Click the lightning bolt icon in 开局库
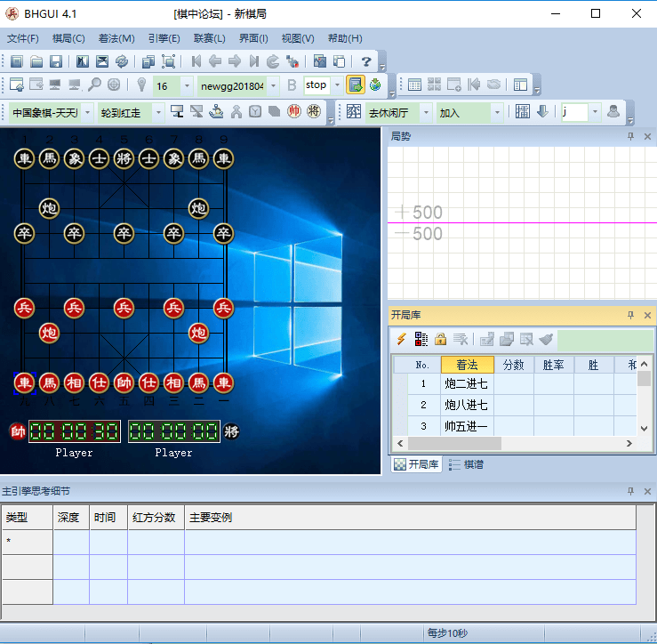The width and height of the screenshot is (657, 644). [x=401, y=339]
